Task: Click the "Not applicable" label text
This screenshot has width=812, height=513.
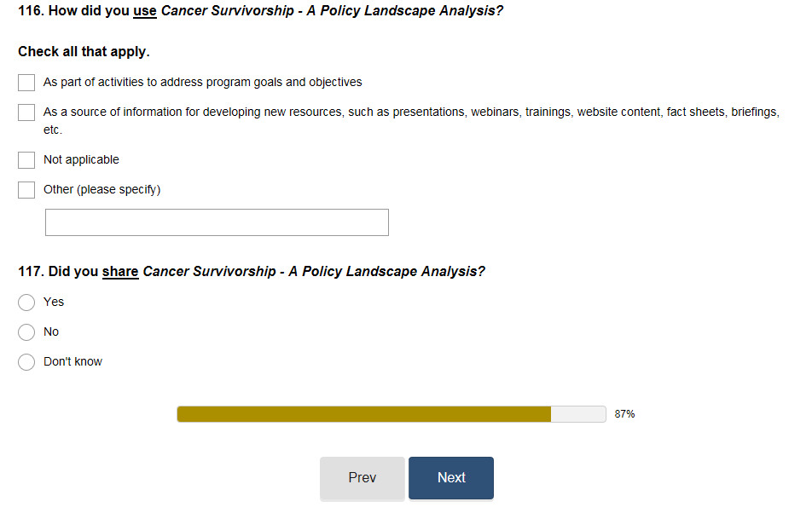Action: [81, 160]
